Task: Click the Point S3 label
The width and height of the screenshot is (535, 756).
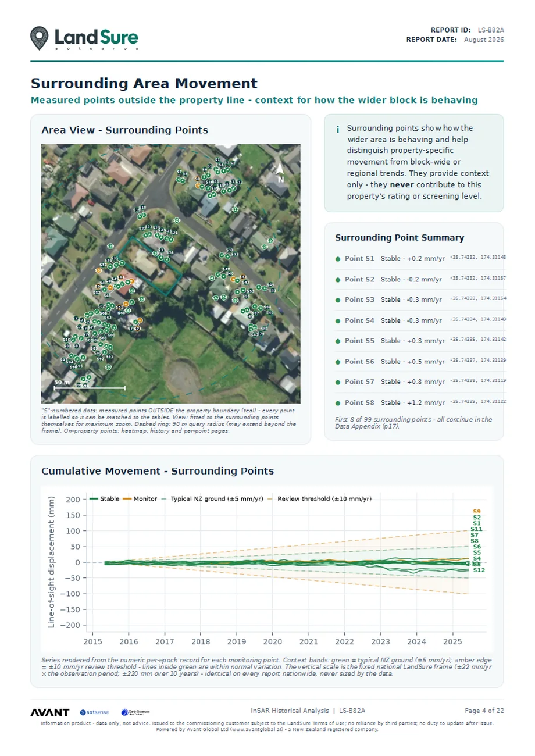Action: [x=359, y=300]
